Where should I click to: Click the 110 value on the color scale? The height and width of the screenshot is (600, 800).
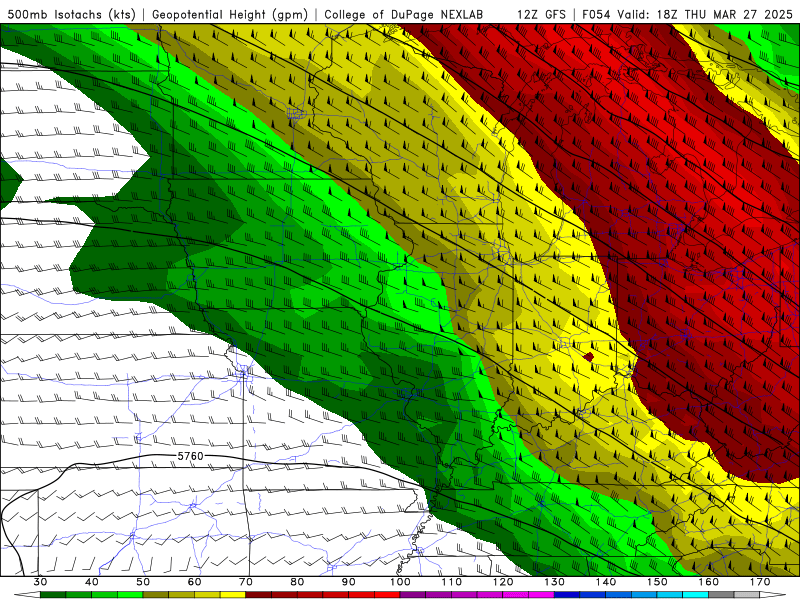click(x=452, y=582)
